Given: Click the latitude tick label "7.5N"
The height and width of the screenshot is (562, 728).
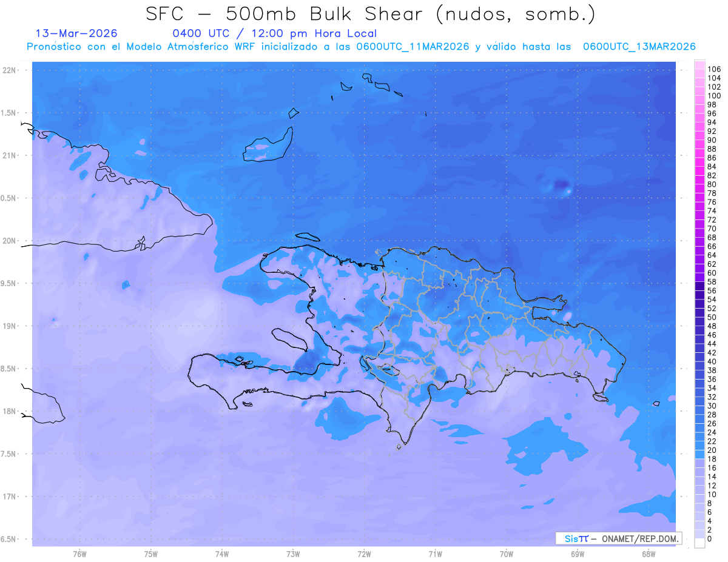Looking at the screenshot, I should 9,454.
